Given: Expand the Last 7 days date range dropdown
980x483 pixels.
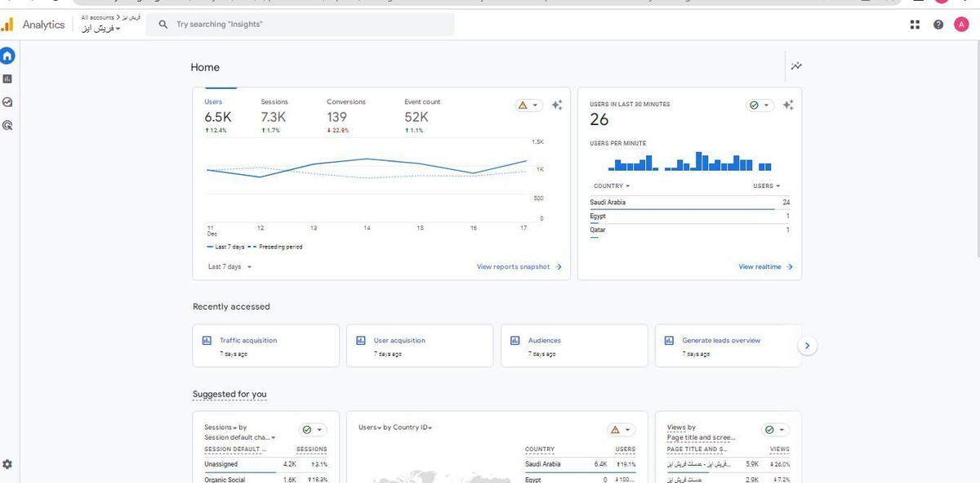Looking at the screenshot, I should pyautogui.click(x=229, y=266).
